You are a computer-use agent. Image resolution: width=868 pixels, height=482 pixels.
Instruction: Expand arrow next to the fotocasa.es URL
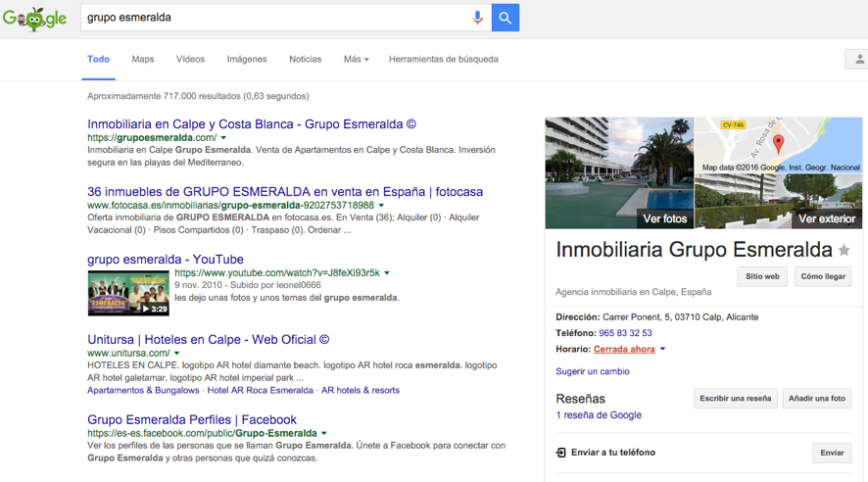pos(381,206)
